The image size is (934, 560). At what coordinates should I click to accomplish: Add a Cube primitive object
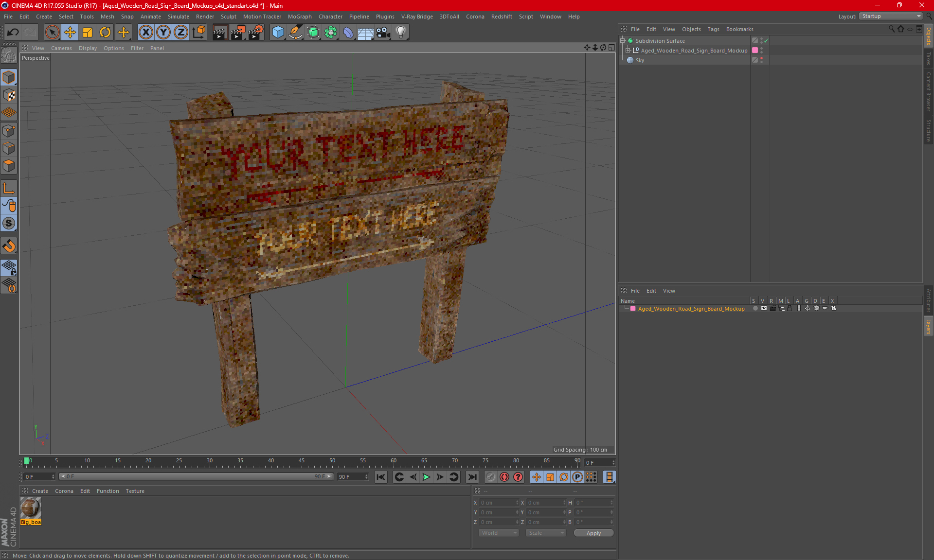coord(278,32)
